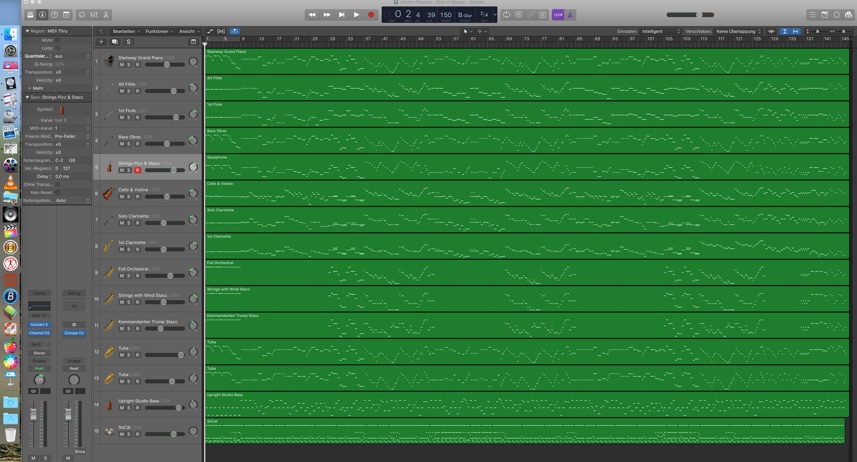Disable record on Strings Pizz & Stacc track
Image resolution: width=857 pixels, height=462 pixels.
point(137,170)
